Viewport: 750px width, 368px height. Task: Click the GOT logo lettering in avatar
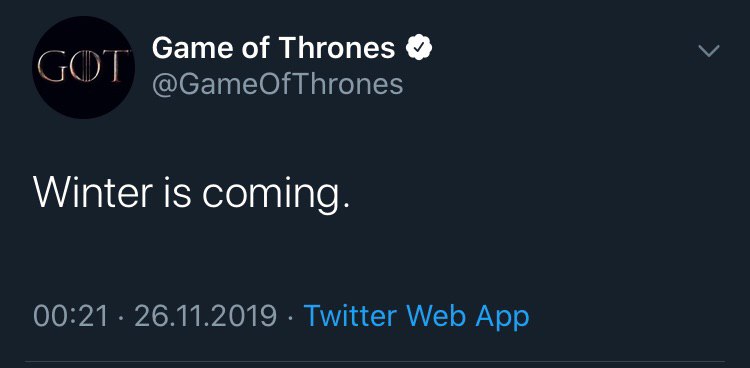[x=83, y=66]
